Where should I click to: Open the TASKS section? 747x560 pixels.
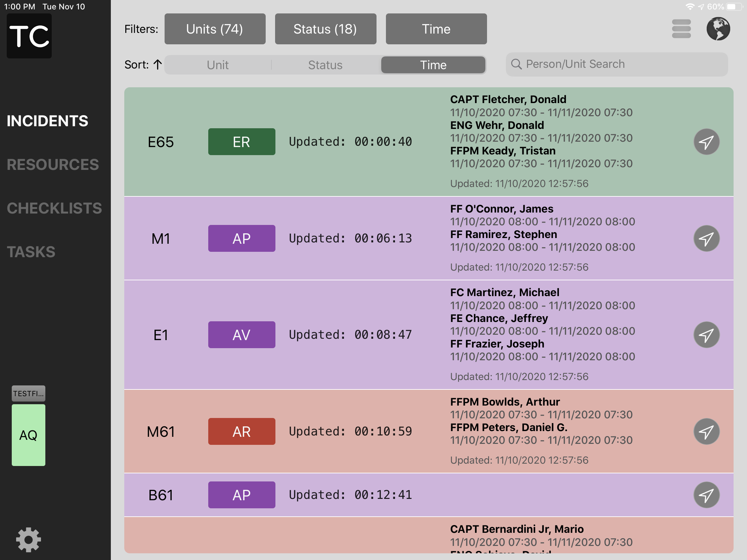tap(31, 252)
